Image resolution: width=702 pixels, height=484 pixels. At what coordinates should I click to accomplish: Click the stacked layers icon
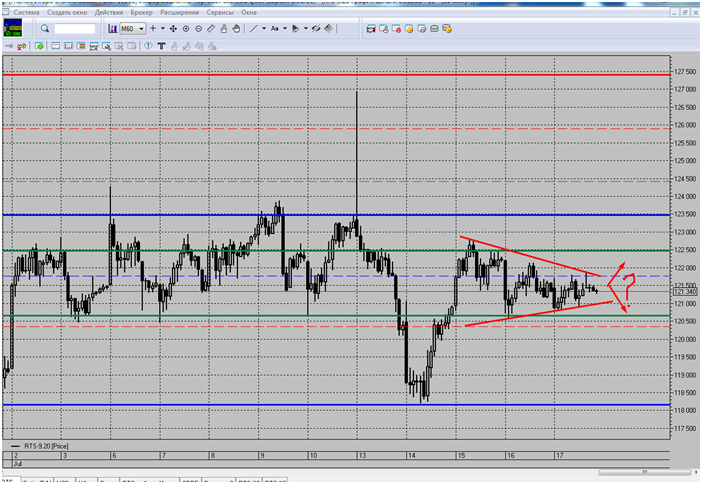click(329, 29)
